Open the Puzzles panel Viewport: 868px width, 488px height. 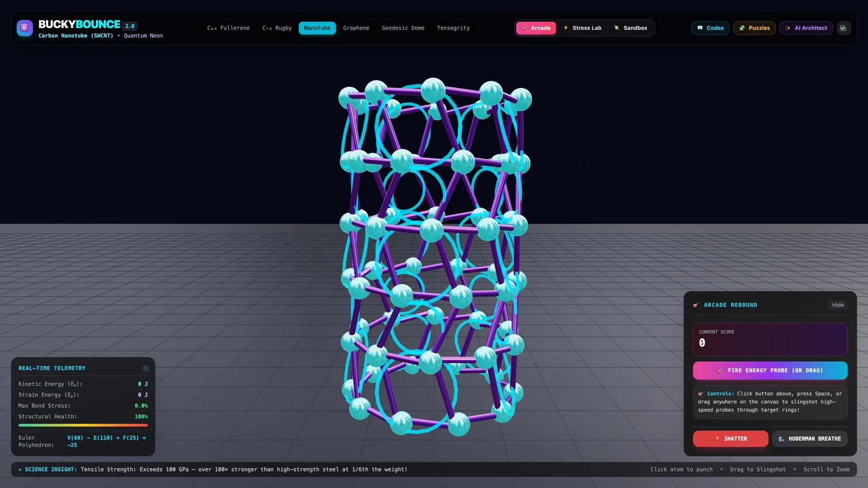click(755, 28)
